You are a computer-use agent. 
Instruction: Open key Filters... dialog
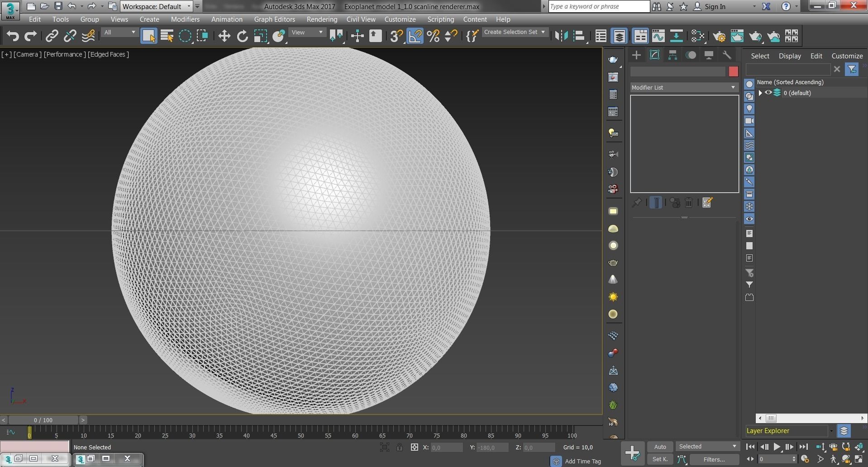click(x=714, y=459)
